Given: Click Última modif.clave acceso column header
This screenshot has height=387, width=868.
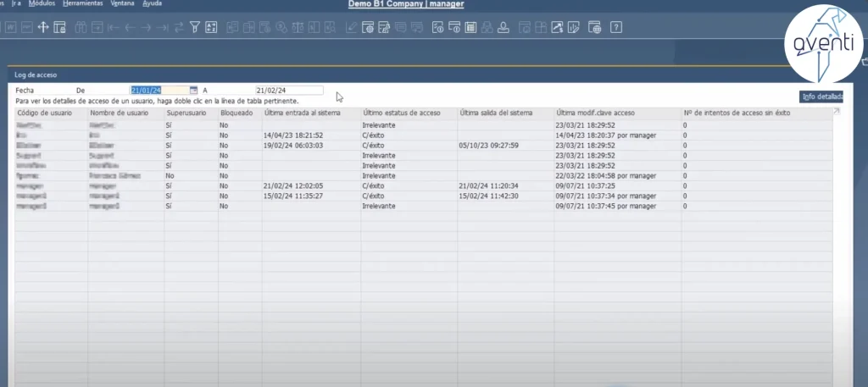Looking at the screenshot, I should pyautogui.click(x=618, y=113).
